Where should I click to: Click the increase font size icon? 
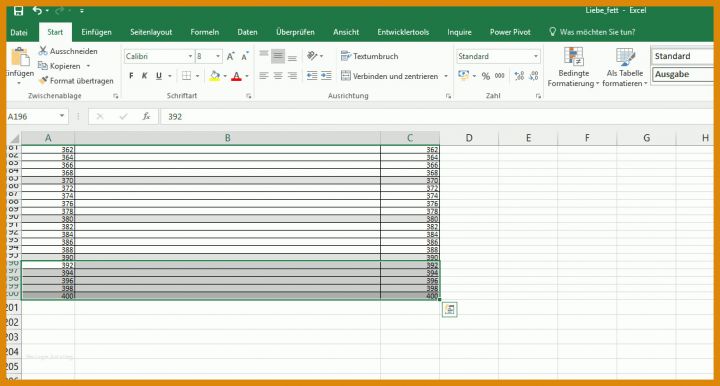coord(231,56)
